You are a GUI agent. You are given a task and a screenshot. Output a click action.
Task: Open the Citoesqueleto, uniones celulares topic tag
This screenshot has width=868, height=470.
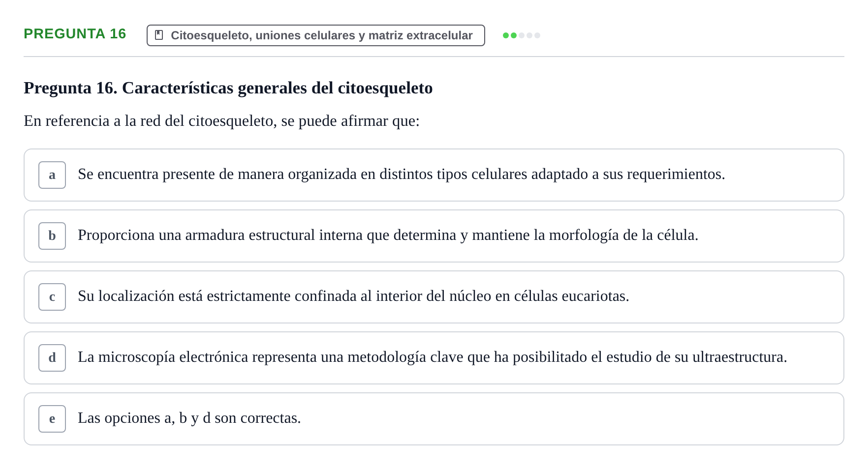click(316, 35)
